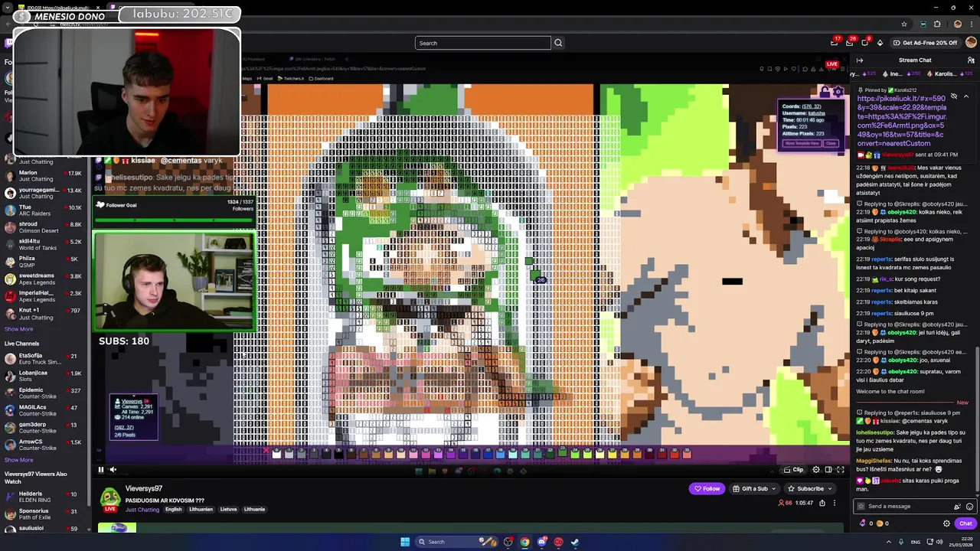
Task: Send the message with the Chat button
Action: click(965, 523)
